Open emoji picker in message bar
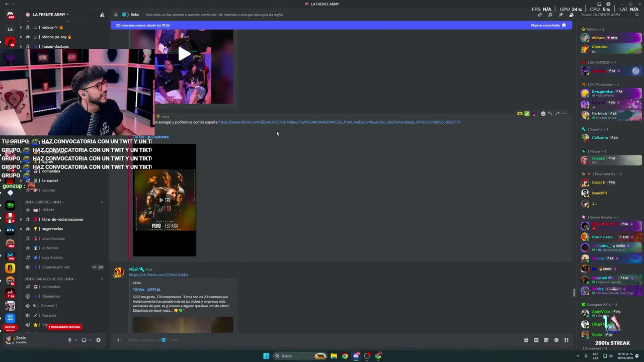Image resolution: width=644 pixels, height=362 pixels. pos(556,340)
